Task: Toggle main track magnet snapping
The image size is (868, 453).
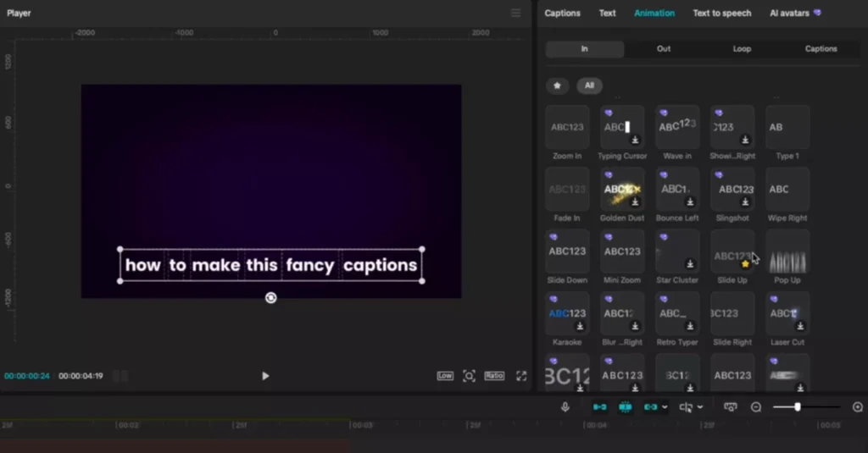Action: click(x=599, y=407)
